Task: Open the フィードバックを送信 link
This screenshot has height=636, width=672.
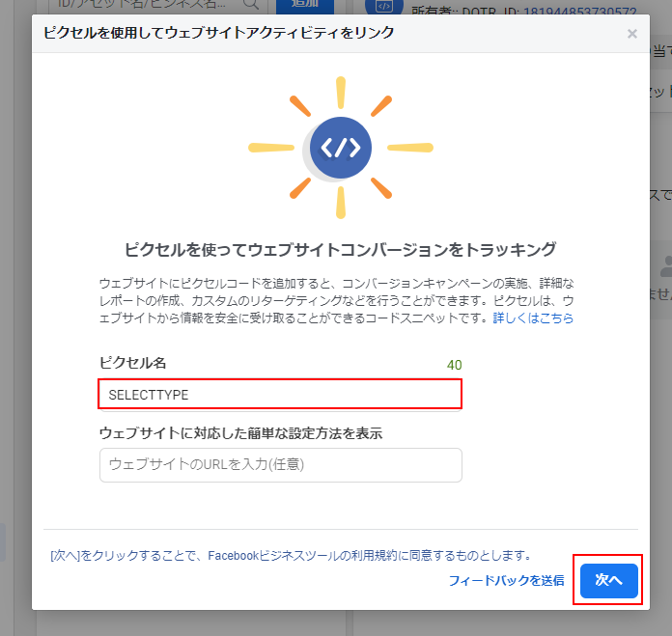Action: tap(506, 580)
